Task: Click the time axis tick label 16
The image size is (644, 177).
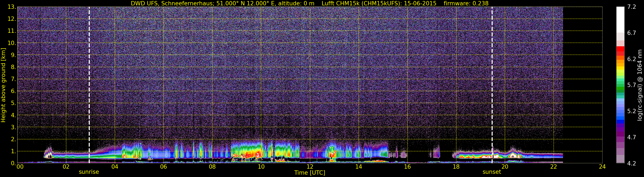Action: [407, 167]
